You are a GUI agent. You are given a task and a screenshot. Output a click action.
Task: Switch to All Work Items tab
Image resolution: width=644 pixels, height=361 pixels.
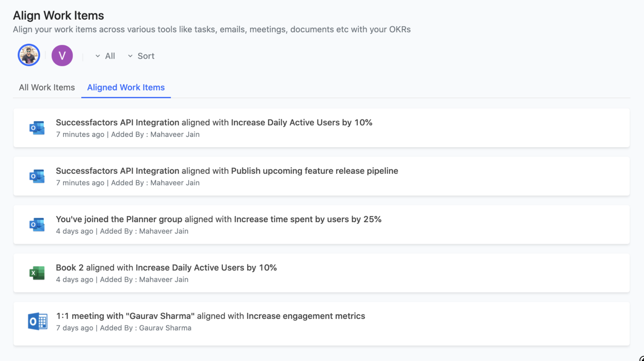[x=47, y=87]
